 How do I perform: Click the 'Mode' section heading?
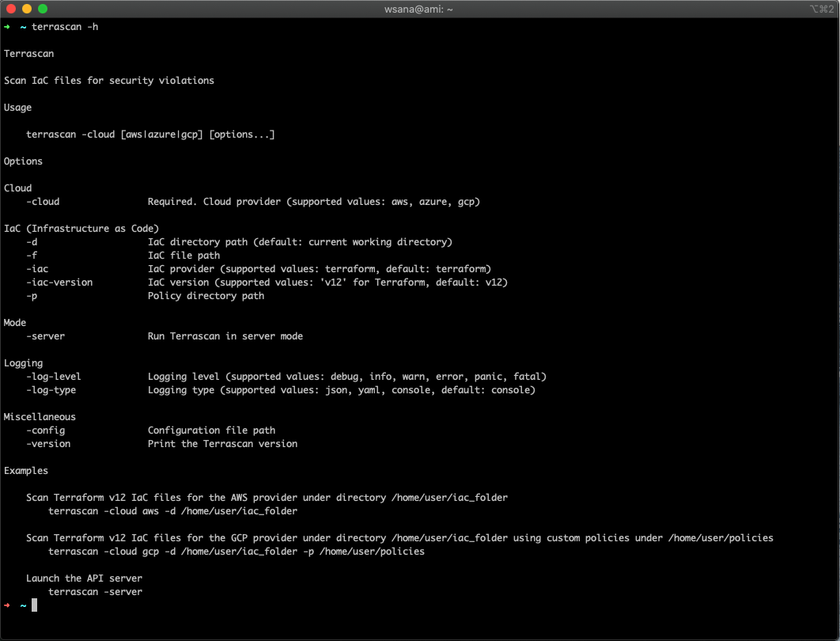tap(15, 323)
